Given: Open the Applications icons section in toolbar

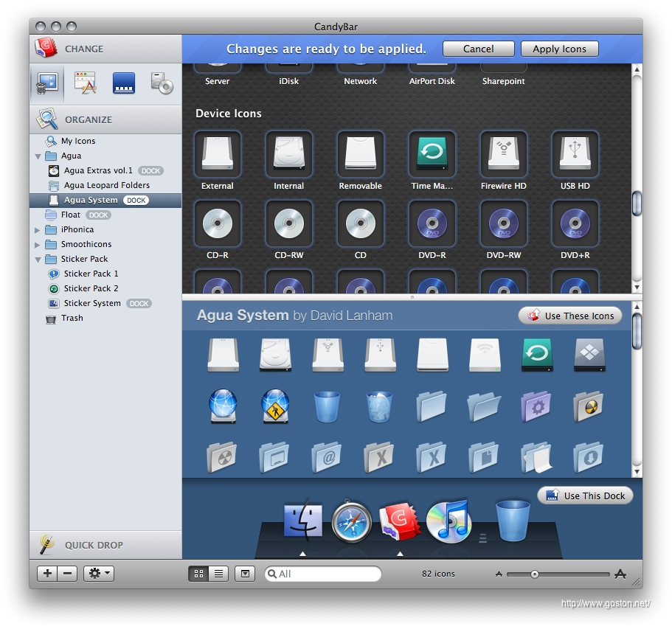Looking at the screenshot, I should pos(86,83).
